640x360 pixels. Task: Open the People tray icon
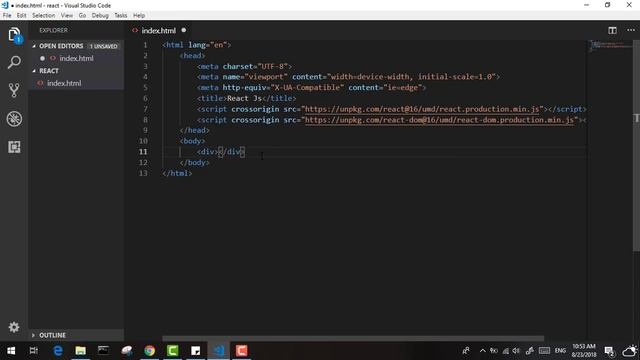[466, 351]
